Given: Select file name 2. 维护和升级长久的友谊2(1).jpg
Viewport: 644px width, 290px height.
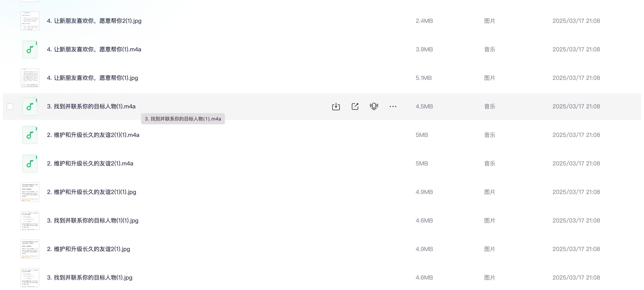Looking at the screenshot, I should coord(89,249).
